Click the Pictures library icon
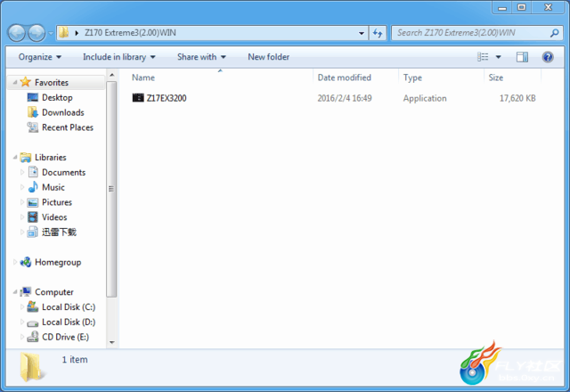The height and width of the screenshot is (392, 570). tap(33, 202)
